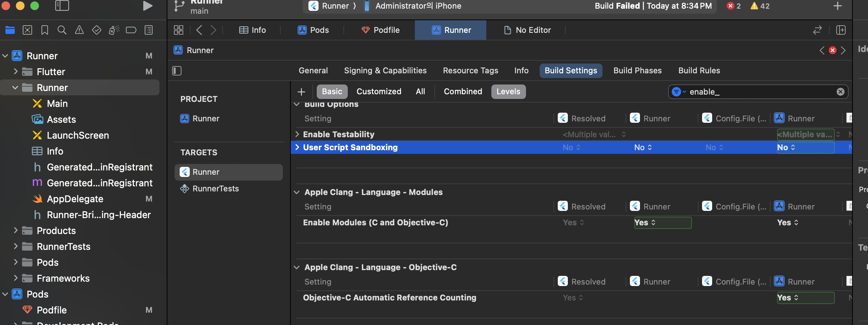Image resolution: width=868 pixels, height=325 pixels.
Task: Add a build setting with plus button
Action: point(301,92)
